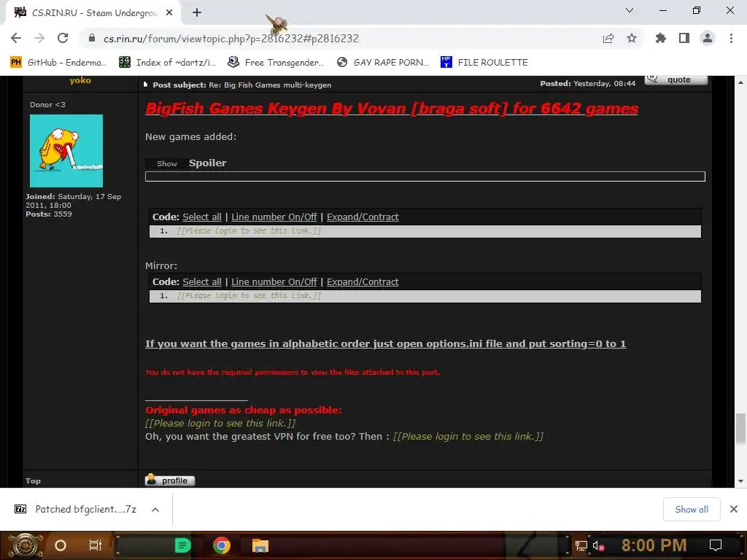Click the page scrollbar up arrow
This screenshot has width=747, height=560.
[x=740, y=82]
